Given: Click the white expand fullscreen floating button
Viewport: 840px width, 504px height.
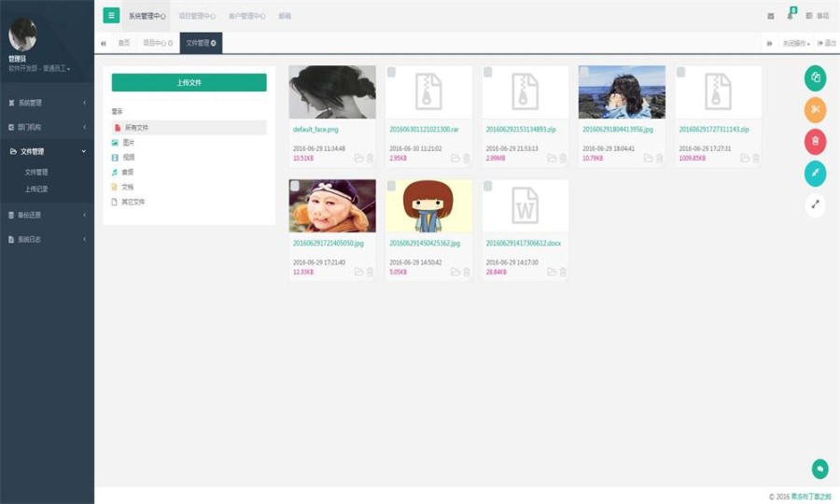Looking at the screenshot, I should 815,204.
